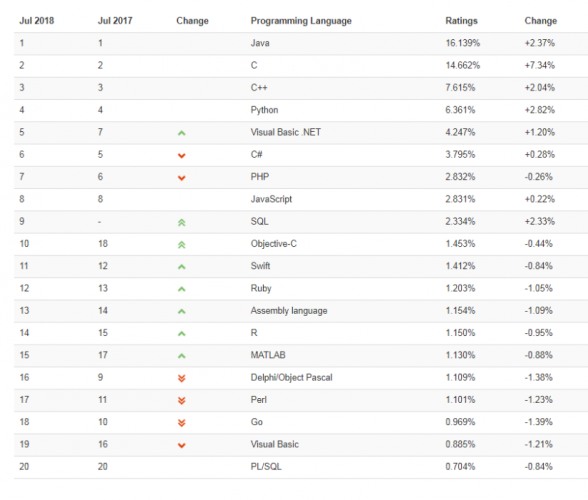Click the double red arrow in Go row
588x500 pixels.
point(182,423)
